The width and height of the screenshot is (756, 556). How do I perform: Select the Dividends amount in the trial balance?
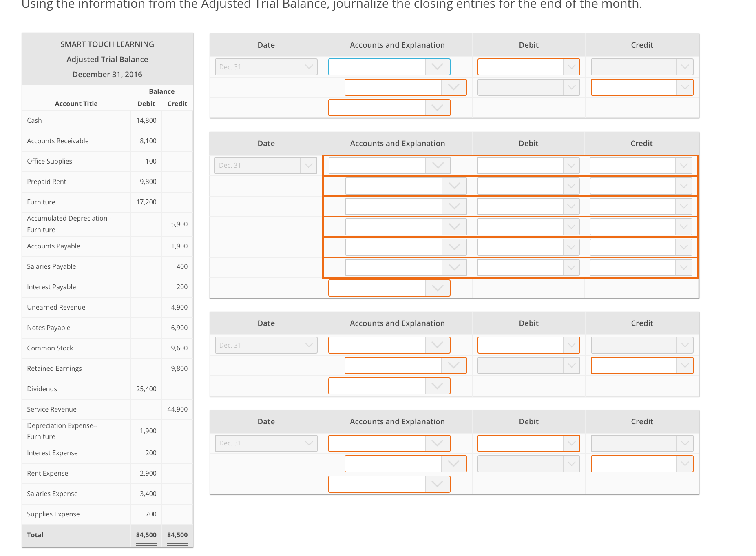146,389
